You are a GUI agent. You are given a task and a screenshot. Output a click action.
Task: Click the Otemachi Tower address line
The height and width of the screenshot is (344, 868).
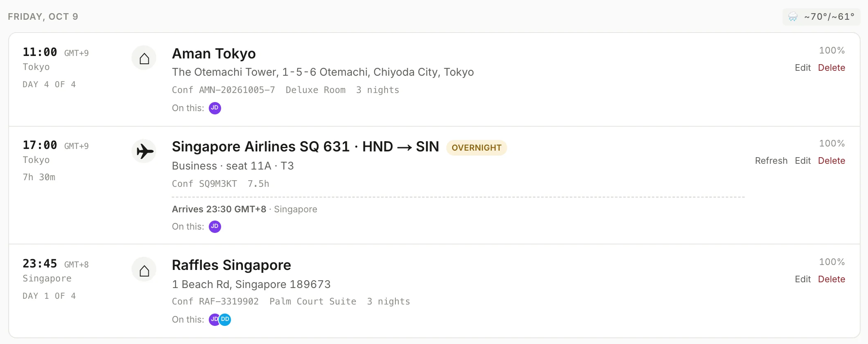pyautogui.click(x=323, y=72)
